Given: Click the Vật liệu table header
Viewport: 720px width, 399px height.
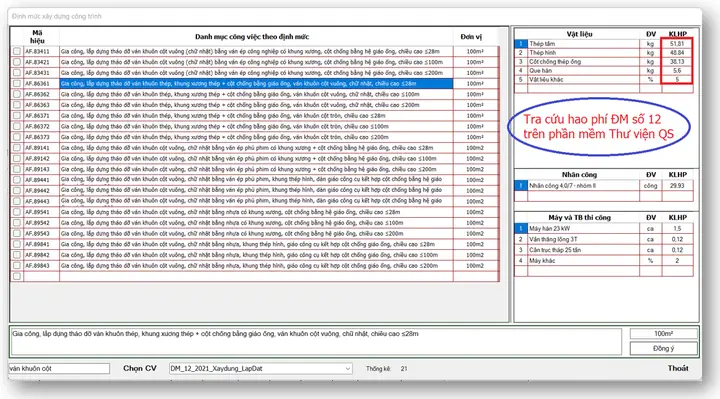Looking at the screenshot, I should 579,34.
